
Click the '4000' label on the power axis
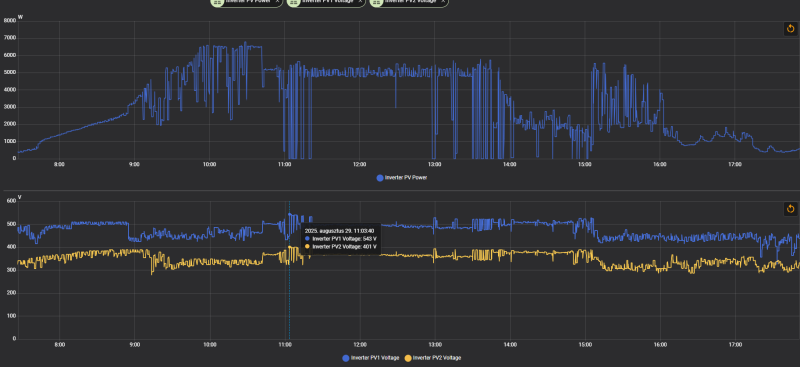[x=10, y=90]
